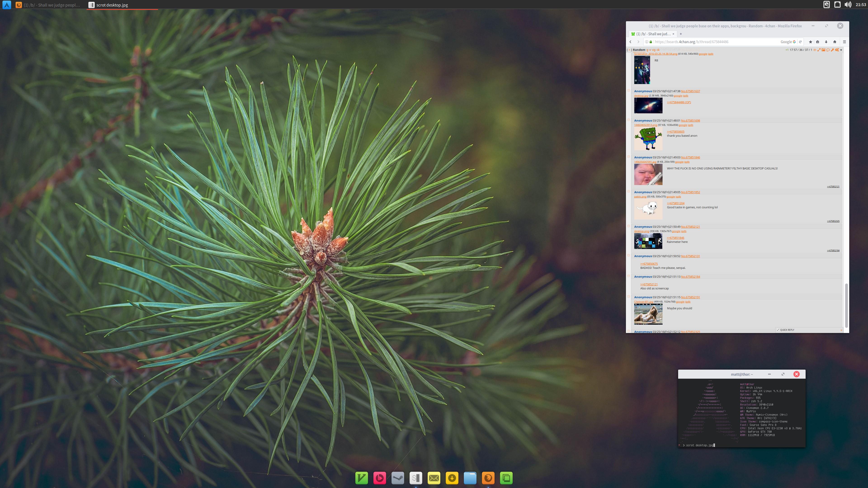Click the green padlock in the address bar
The width and height of the screenshot is (868, 488).
click(x=651, y=42)
